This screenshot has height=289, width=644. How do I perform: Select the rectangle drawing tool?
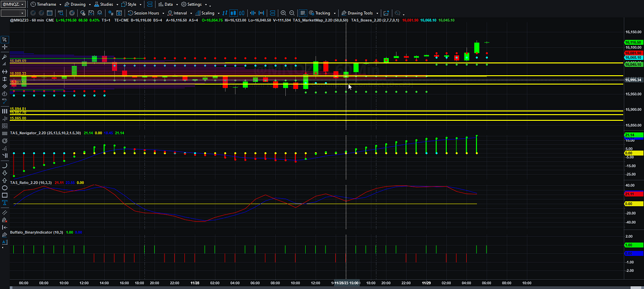(4, 195)
